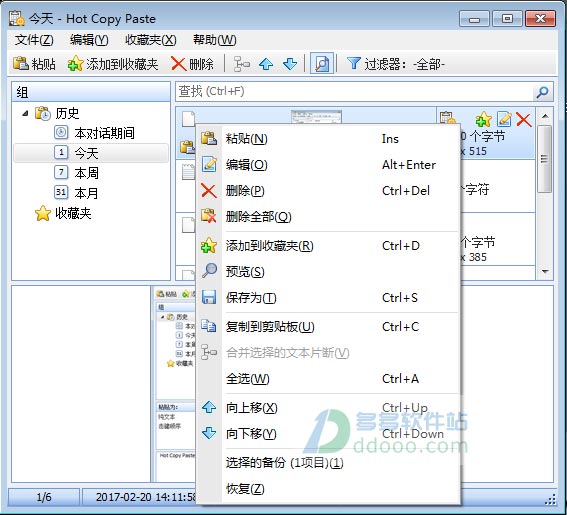
Task: Choose 全选(W) from context menu
Action: [328, 379]
